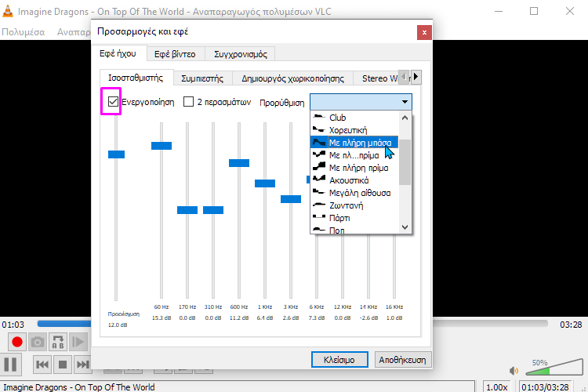
Task: Click the 60 Hz band slider handle
Action: 162,146
